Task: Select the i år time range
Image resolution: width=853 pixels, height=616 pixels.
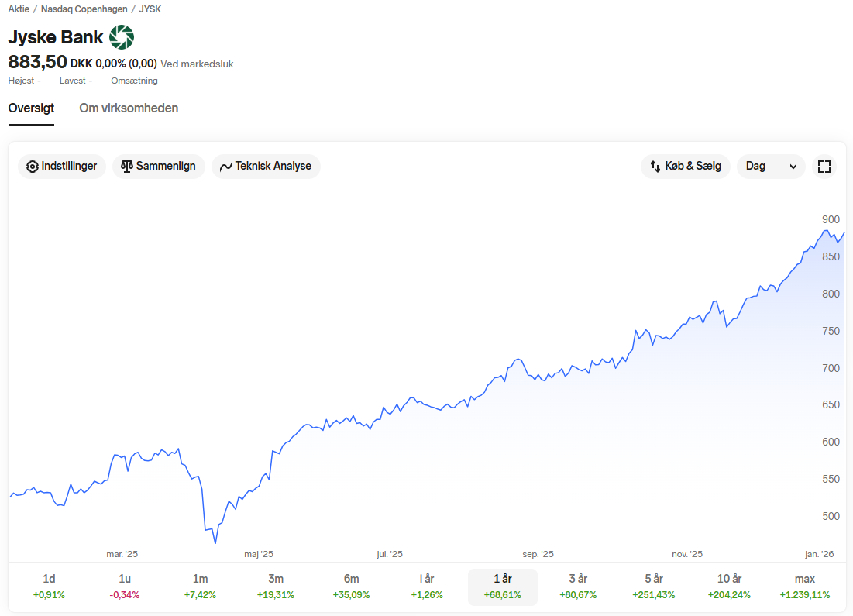Action: [x=427, y=587]
